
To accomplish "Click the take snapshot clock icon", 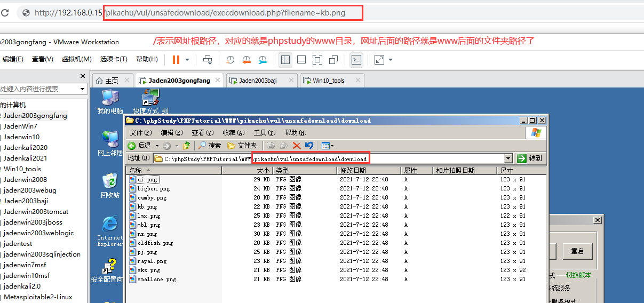I will point(230,60).
